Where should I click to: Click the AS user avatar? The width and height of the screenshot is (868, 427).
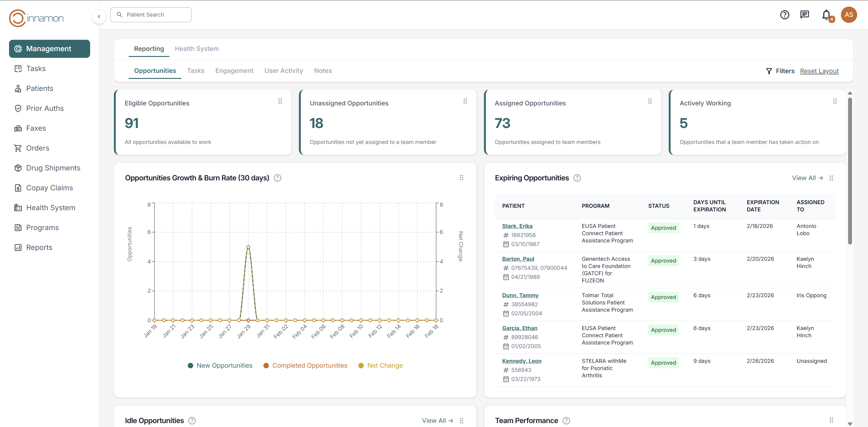pos(848,15)
